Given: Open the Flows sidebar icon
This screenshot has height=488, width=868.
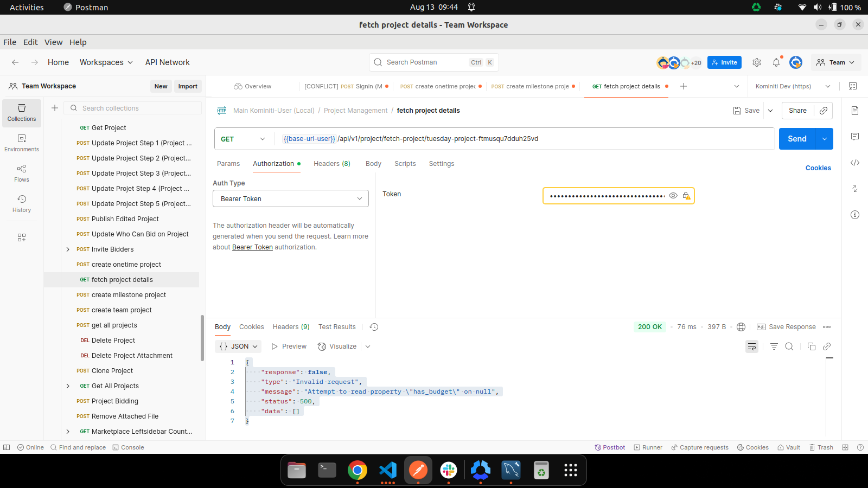Looking at the screenshot, I should coord(22,173).
